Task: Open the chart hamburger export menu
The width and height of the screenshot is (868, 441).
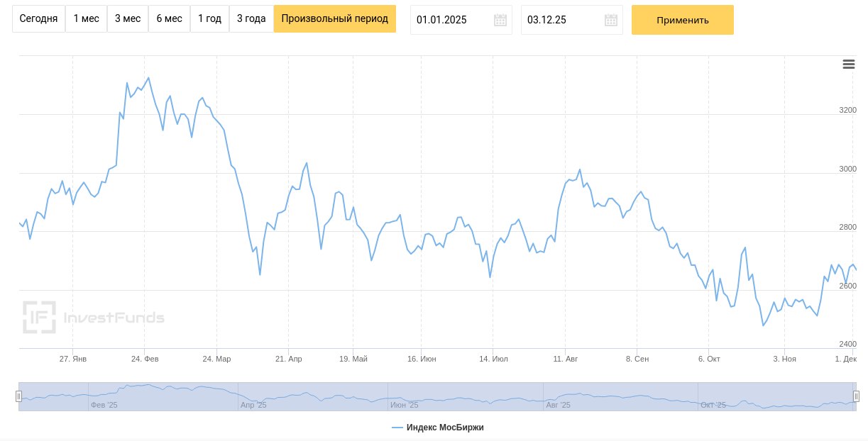Action: pyautogui.click(x=848, y=65)
